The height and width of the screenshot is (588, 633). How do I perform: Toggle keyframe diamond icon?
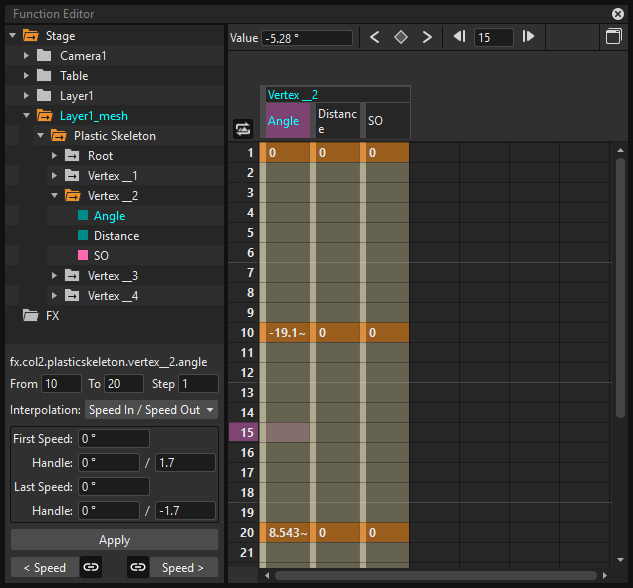pos(400,38)
